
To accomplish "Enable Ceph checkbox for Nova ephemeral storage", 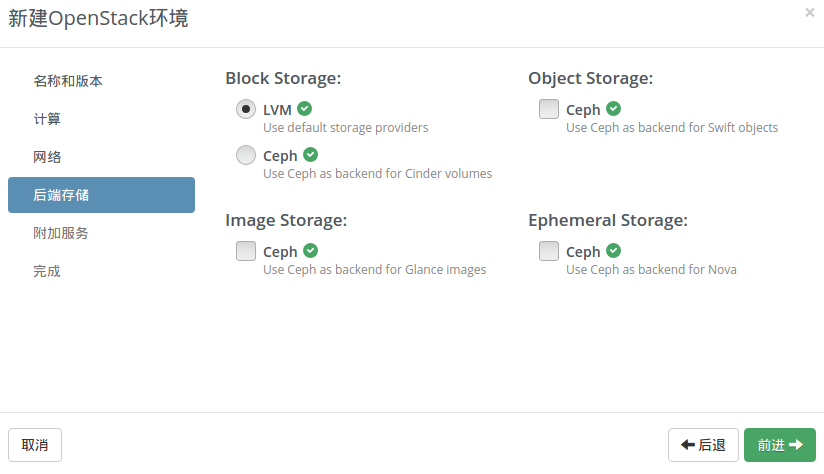I will pos(549,251).
